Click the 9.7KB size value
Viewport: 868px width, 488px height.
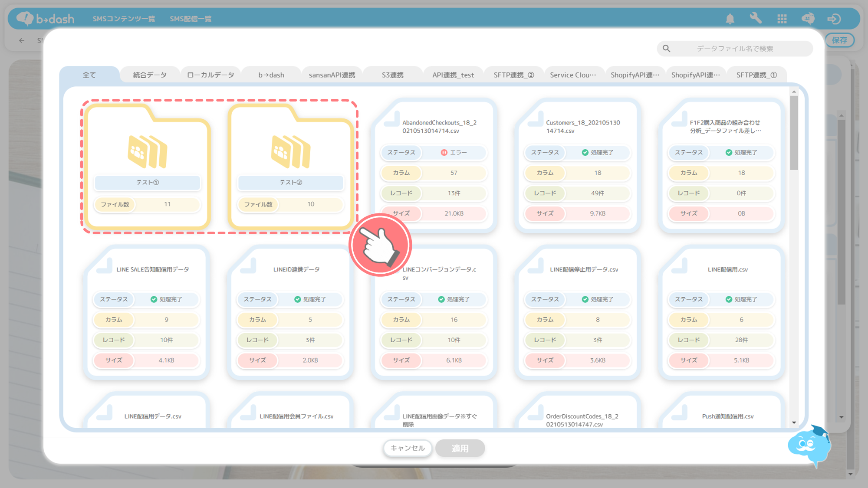[598, 213]
